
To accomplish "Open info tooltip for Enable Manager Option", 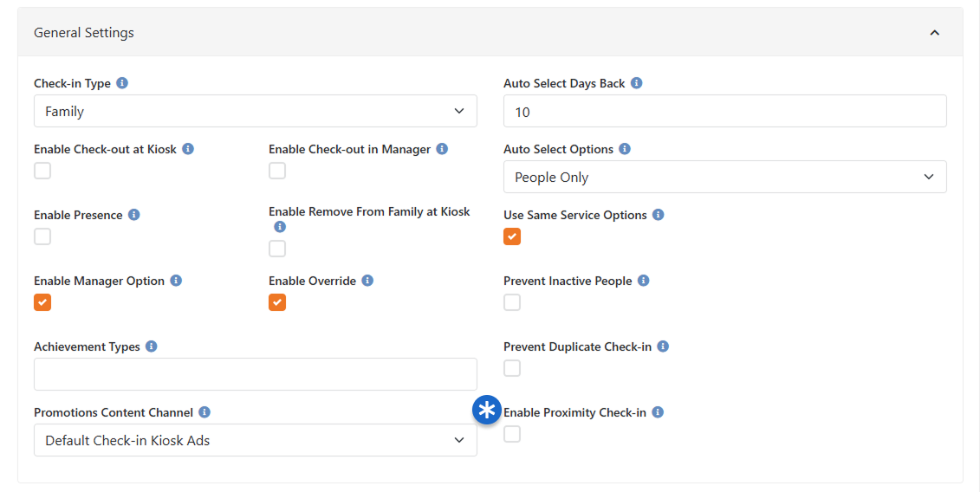I will 176,281.
